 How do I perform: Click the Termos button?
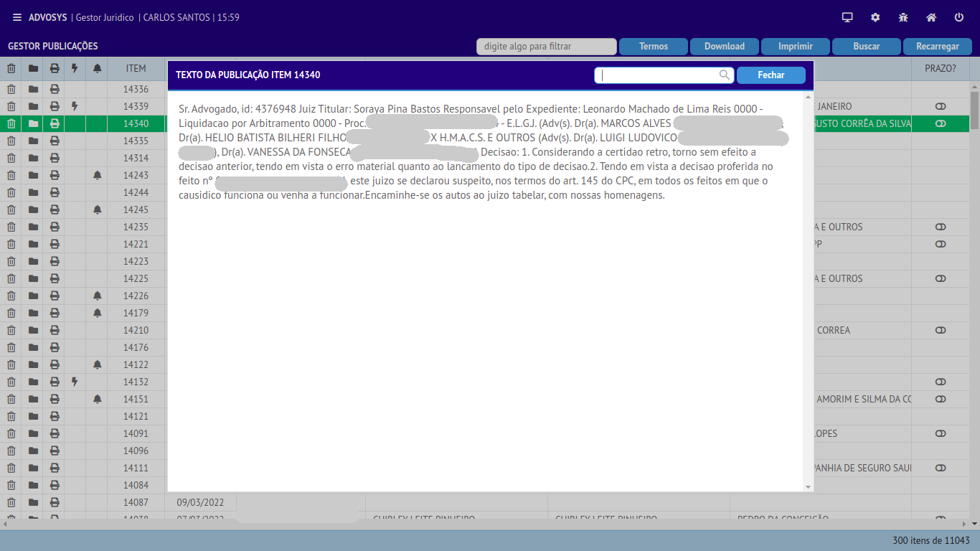click(x=653, y=46)
